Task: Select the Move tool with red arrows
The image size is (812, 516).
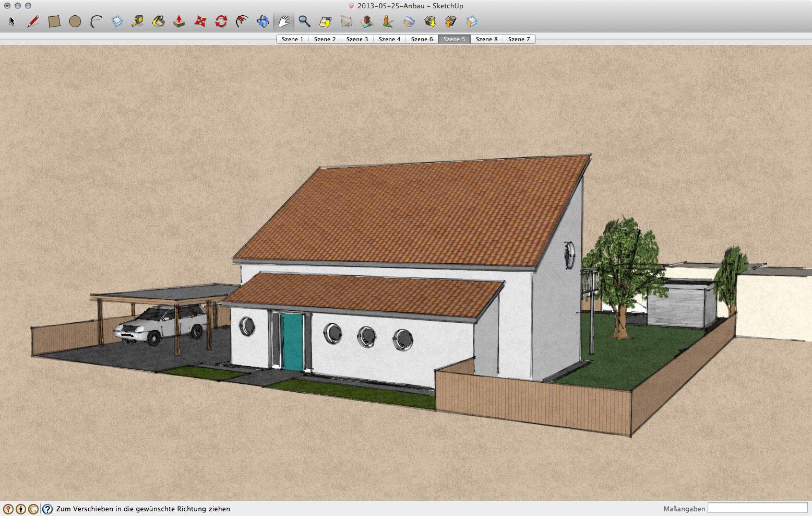Action: (200, 21)
